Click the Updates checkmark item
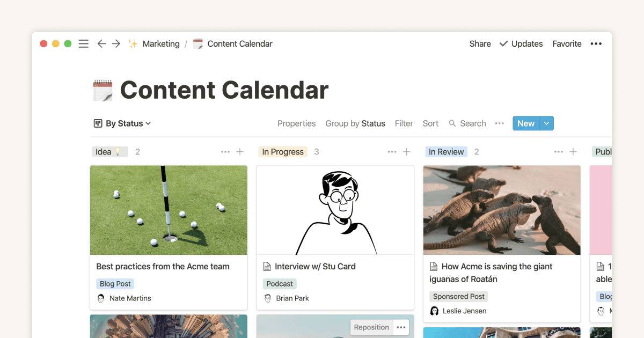 [521, 43]
